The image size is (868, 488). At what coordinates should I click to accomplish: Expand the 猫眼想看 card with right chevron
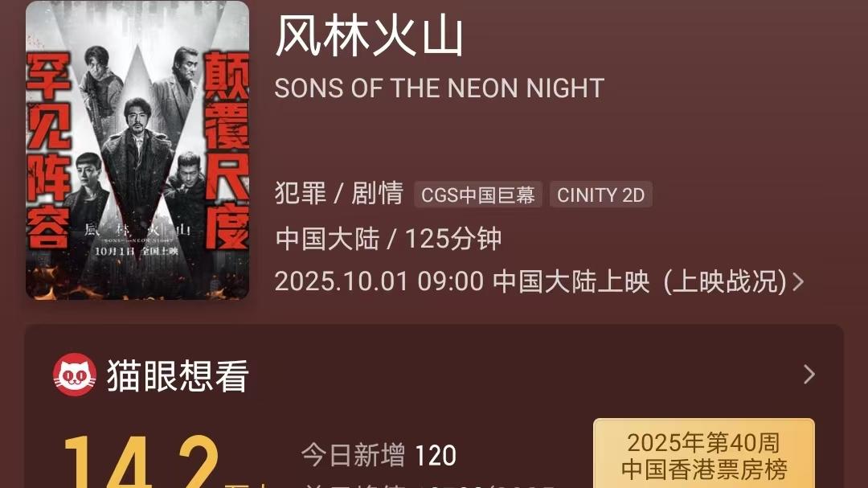[809, 375]
